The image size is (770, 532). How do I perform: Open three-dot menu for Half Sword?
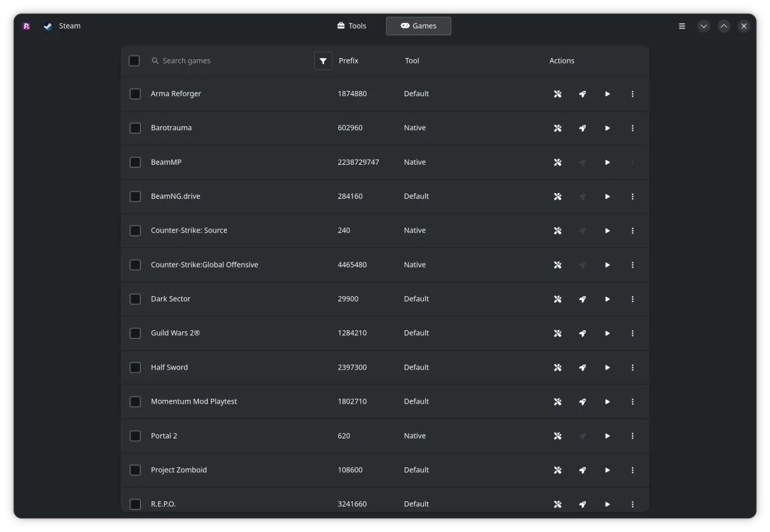(632, 368)
